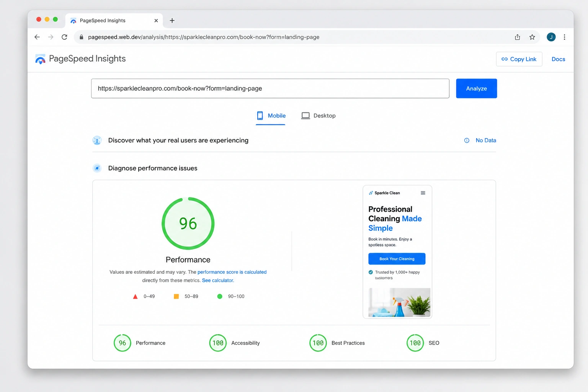Click the 100 Best Practices score circle
The image size is (588, 392).
click(318, 343)
